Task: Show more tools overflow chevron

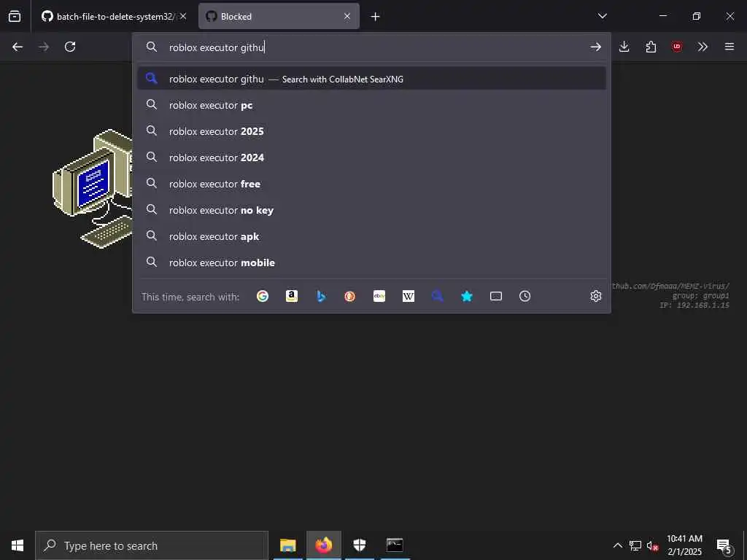Action: click(x=703, y=47)
